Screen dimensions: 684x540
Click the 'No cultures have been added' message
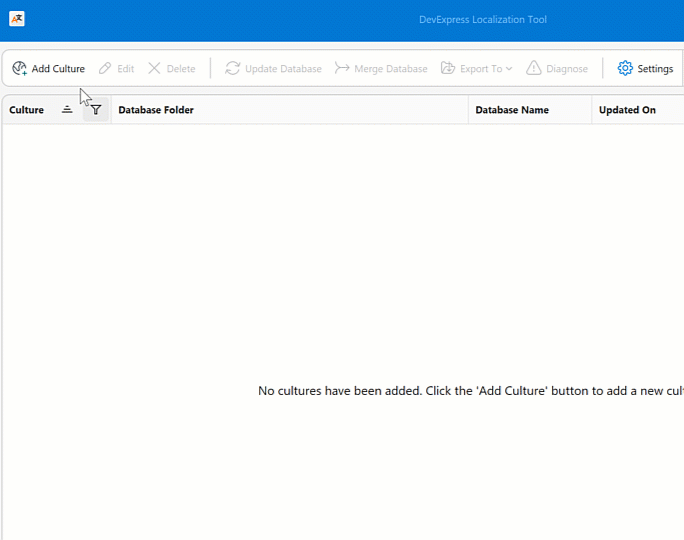coord(471,391)
